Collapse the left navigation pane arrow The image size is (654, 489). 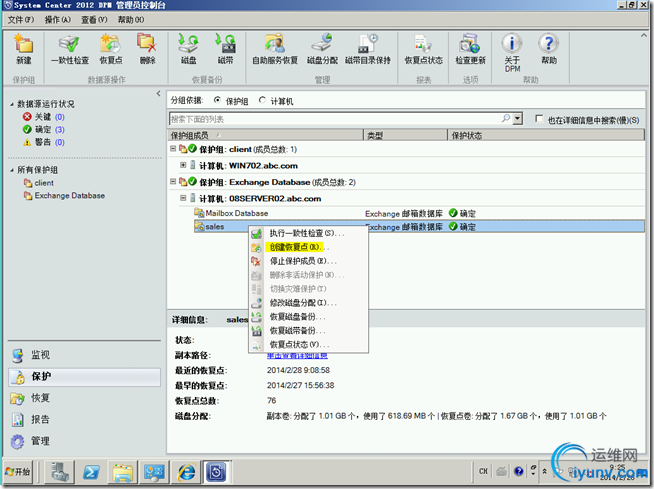point(158,93)
